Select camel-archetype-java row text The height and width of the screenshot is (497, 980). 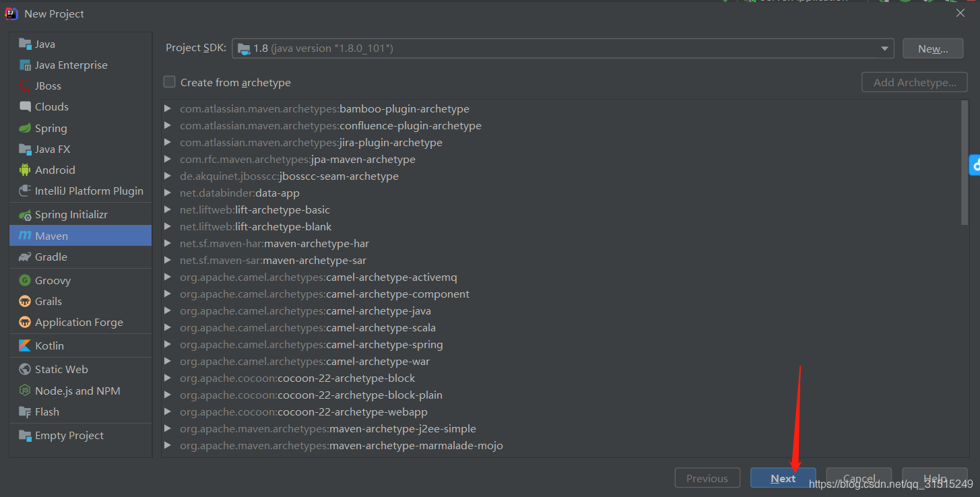click(305, 310)
